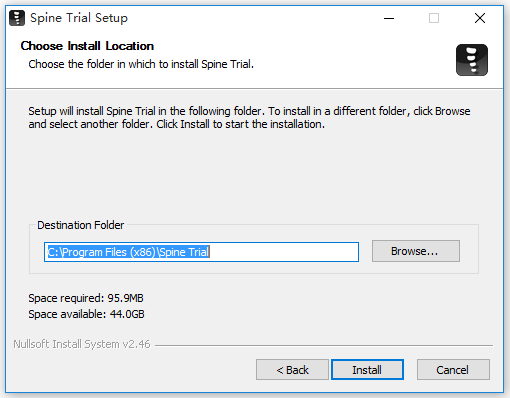Click the "Space available: 44.0GB" text
The image size is (510, 398).
coord(86,314)
